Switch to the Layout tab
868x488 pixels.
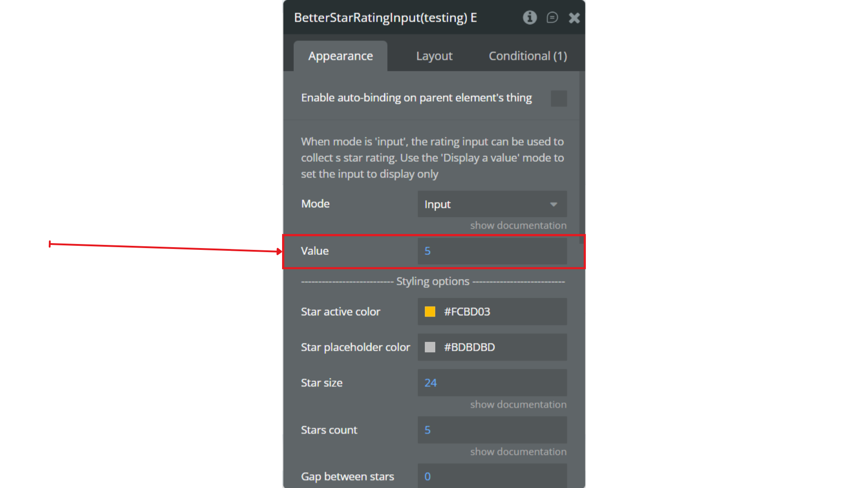point(434,56)
